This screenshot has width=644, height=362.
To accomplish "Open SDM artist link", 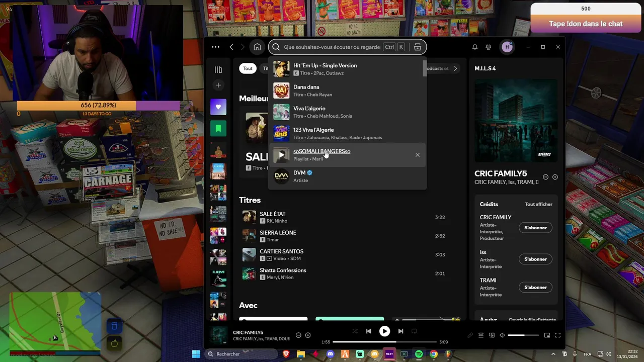I will (295, 258).
